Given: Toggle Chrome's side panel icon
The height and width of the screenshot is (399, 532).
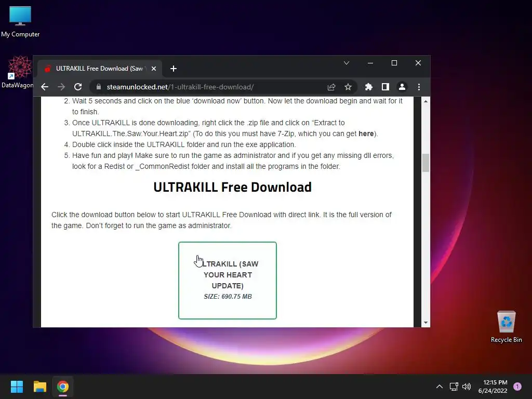Looking at the screenshot, I should coord(385,87).
